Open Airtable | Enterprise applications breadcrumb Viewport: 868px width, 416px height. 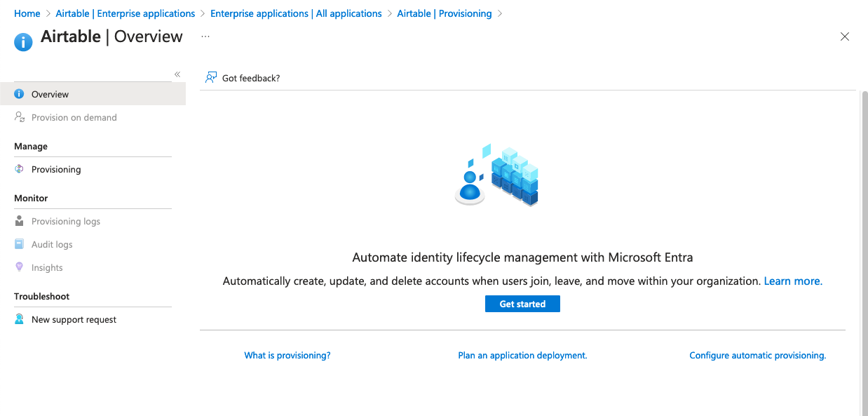pos(126,13)
